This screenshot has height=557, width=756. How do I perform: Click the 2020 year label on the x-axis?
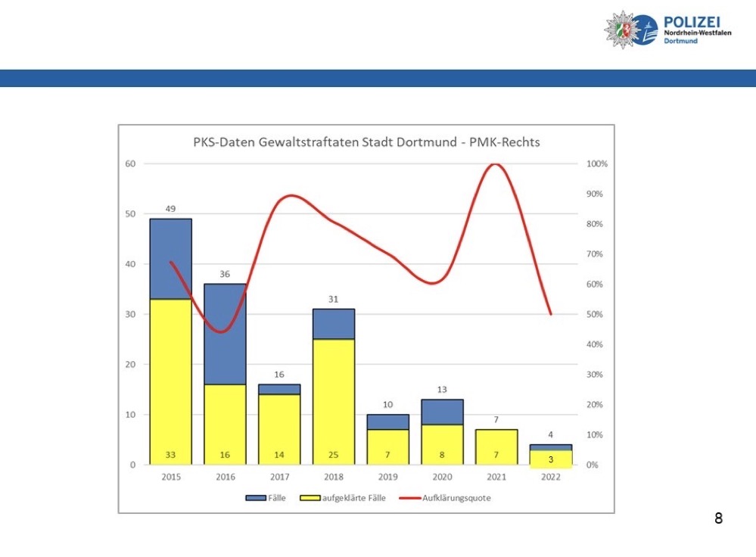[442, 477]
